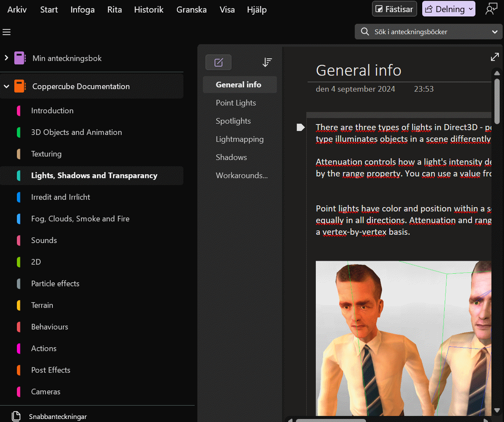Image resolution: width=504 pixels, height=422 pixels.
Task: Switch to the Visa tab
Action: pyautogui.click(x=227, y=9)
